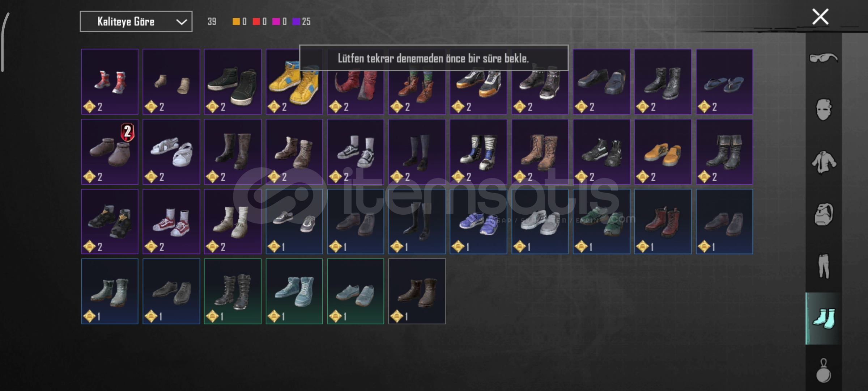Expand the Kaliteye Göre sort dropdown
868x391 pixels.
pyautogui.click(x=136, y=22)
